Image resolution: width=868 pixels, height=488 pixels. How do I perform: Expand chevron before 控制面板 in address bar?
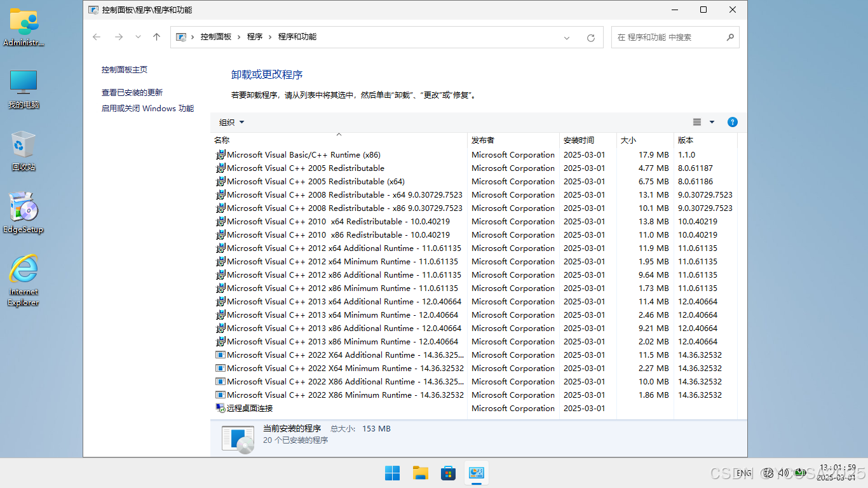coord(193,37)
